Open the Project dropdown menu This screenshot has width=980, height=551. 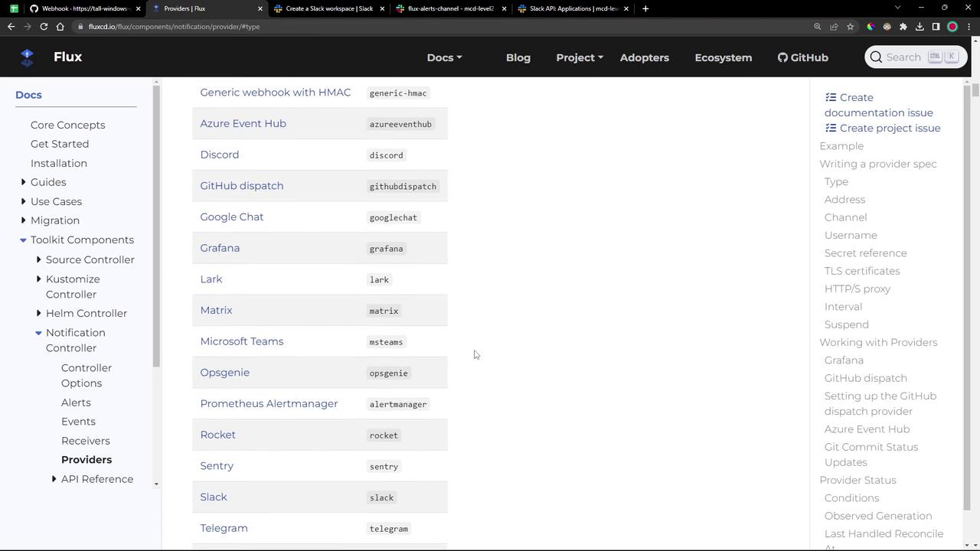[x=580, y=57]
